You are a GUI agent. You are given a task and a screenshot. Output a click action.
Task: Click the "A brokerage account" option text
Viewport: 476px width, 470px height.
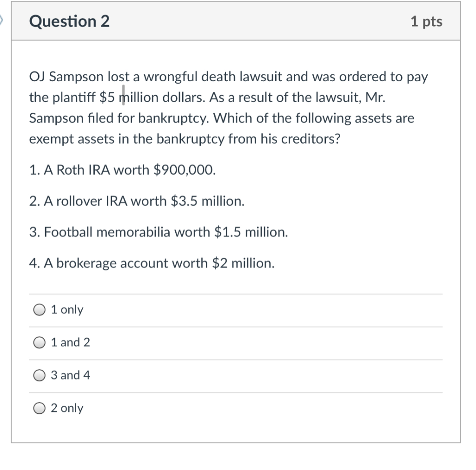pos(152,263)
